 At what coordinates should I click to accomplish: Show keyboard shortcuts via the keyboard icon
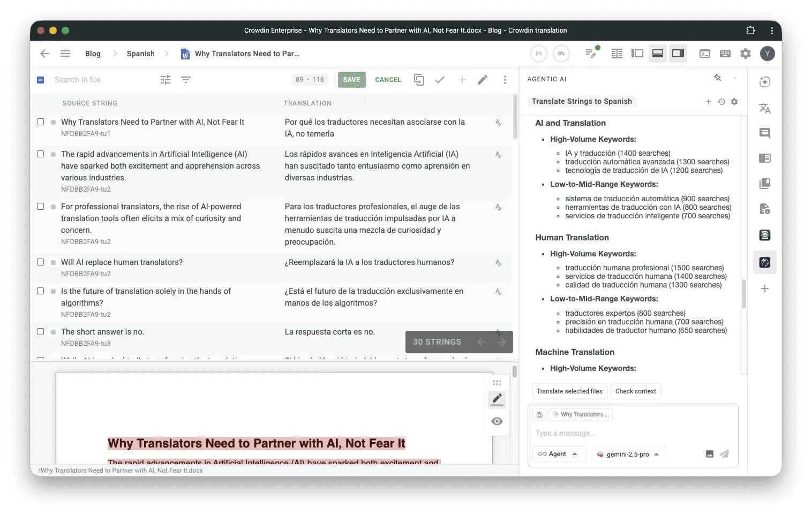725,54
